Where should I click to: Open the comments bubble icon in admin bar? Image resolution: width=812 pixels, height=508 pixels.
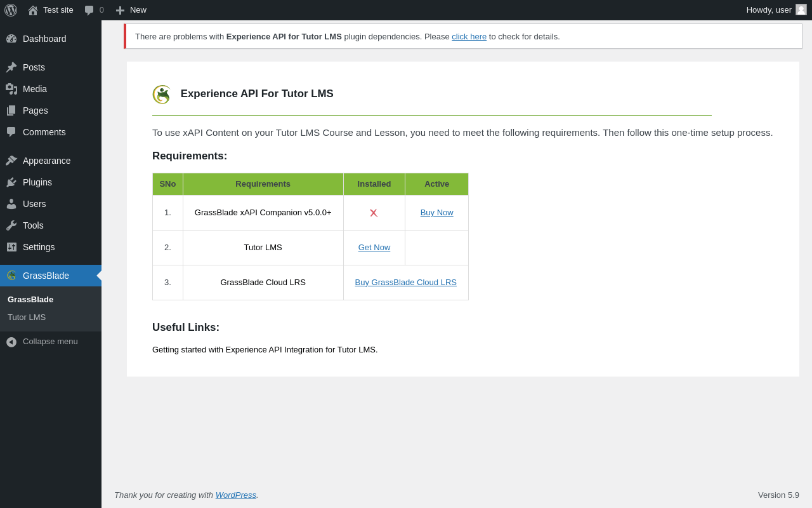(89, 10)
